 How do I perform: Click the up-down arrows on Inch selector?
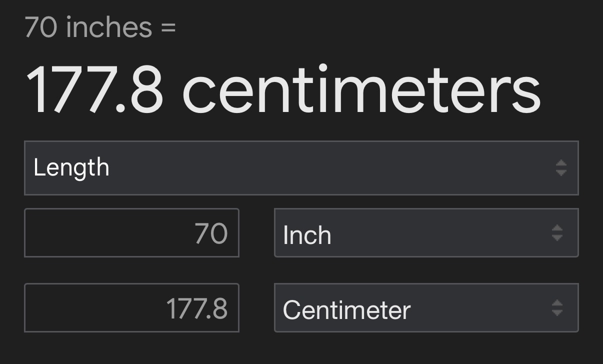pos(557,233)
